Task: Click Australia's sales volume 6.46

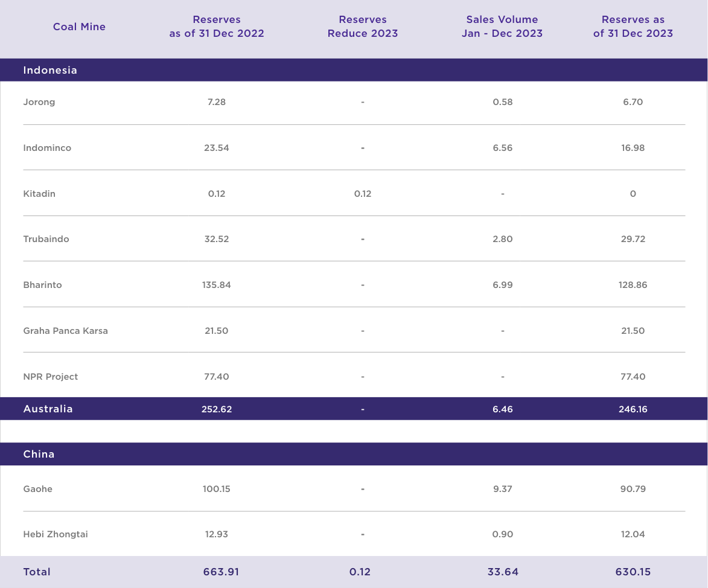Action: 503,409
